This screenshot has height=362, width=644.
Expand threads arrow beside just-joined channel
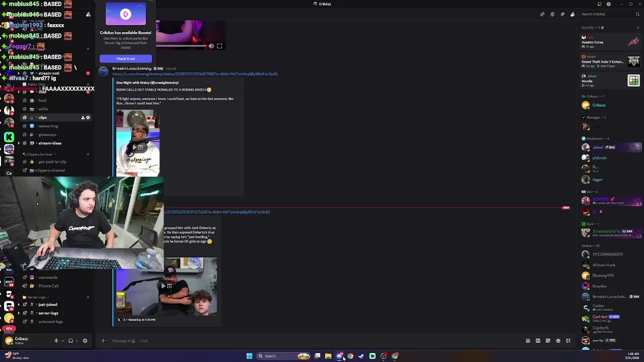(19, 305)
